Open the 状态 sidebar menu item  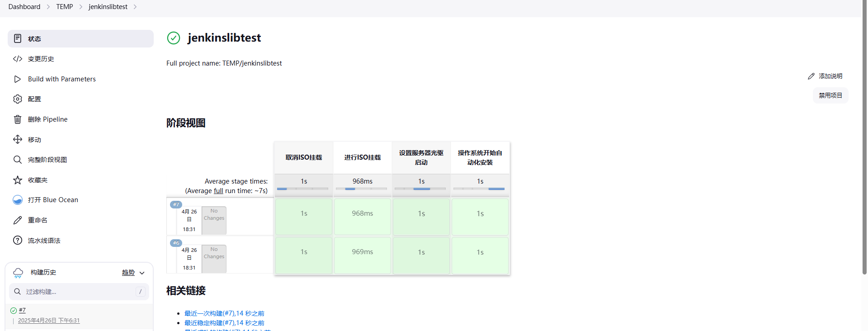coord(80,38)
